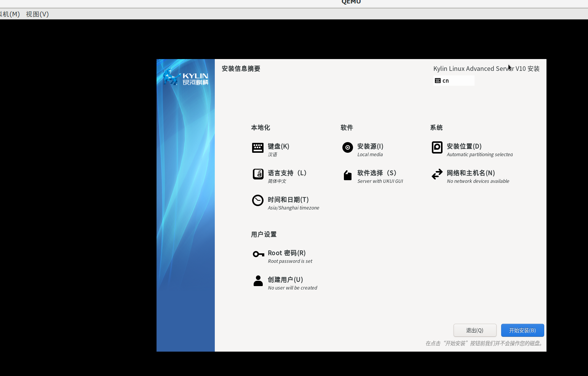Click 'No network devices available' status text

478,181
